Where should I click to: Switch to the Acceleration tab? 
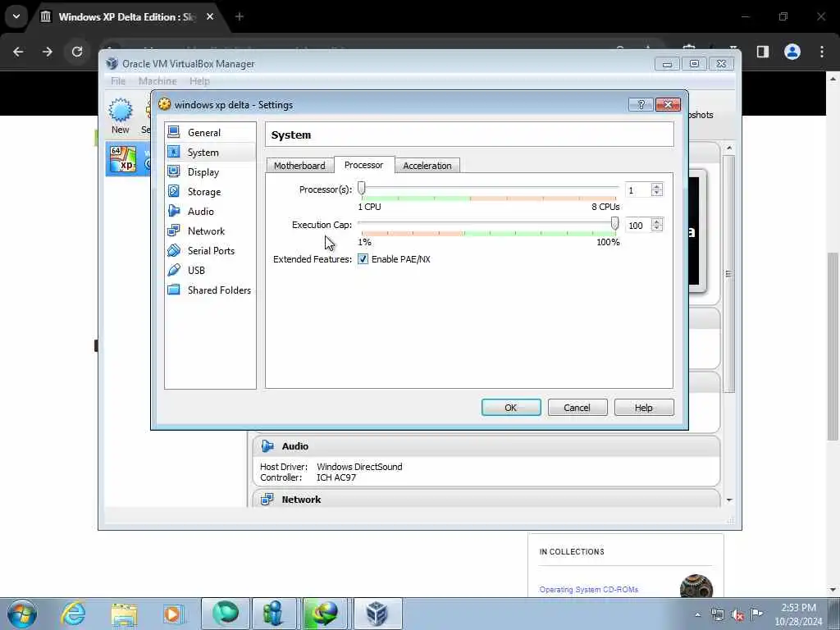[427, 166]
